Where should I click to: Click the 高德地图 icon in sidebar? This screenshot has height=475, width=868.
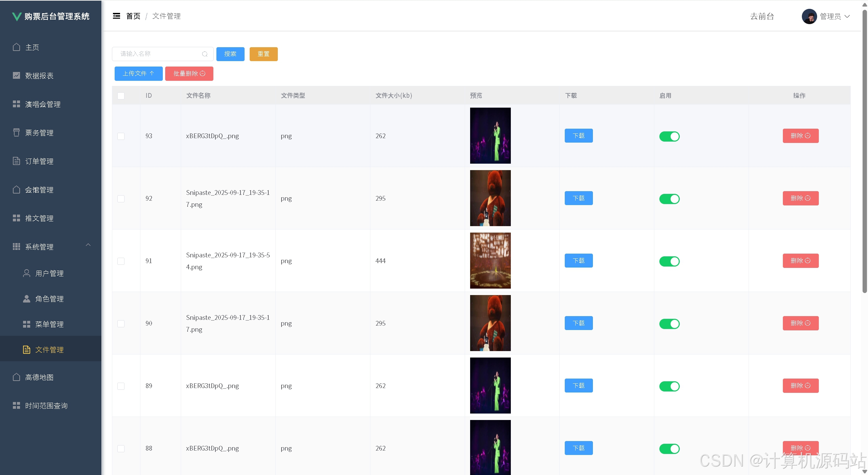point(16,377)
